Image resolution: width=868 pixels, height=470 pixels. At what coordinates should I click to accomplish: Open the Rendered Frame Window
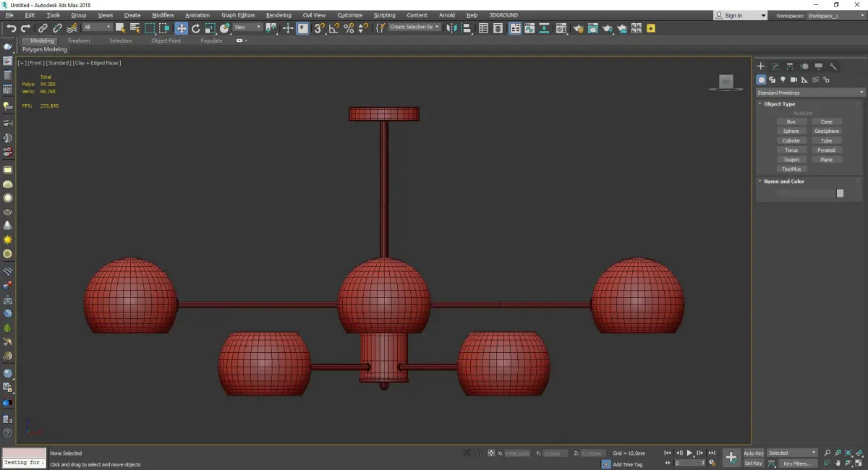coord(593,28)
